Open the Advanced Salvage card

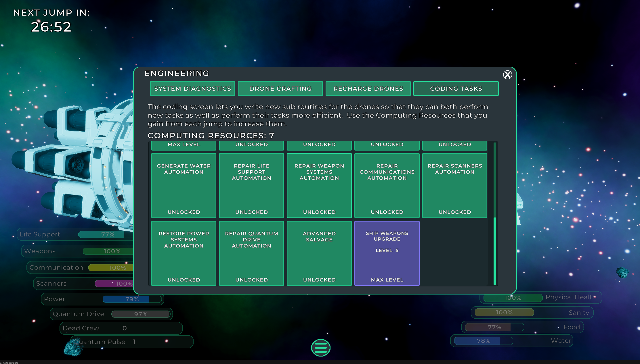(319, 253)
